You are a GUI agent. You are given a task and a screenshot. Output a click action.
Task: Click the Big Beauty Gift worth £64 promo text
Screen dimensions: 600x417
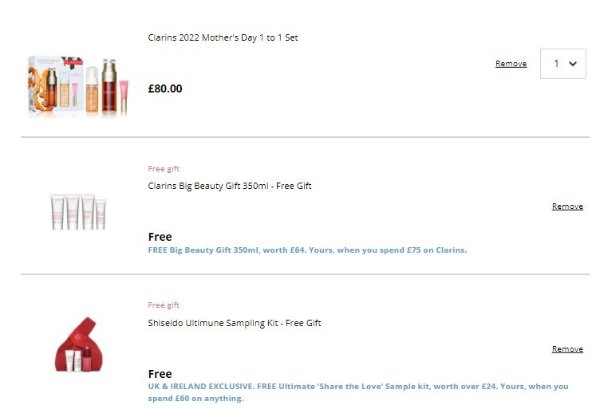pyautogui.click(x=307, y=249)
